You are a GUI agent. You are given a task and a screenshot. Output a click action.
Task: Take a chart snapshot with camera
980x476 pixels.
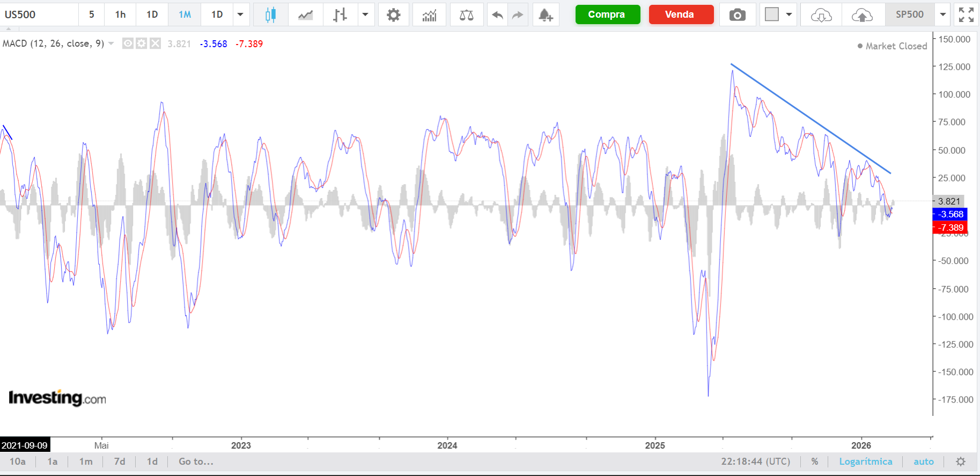(737, 14)
